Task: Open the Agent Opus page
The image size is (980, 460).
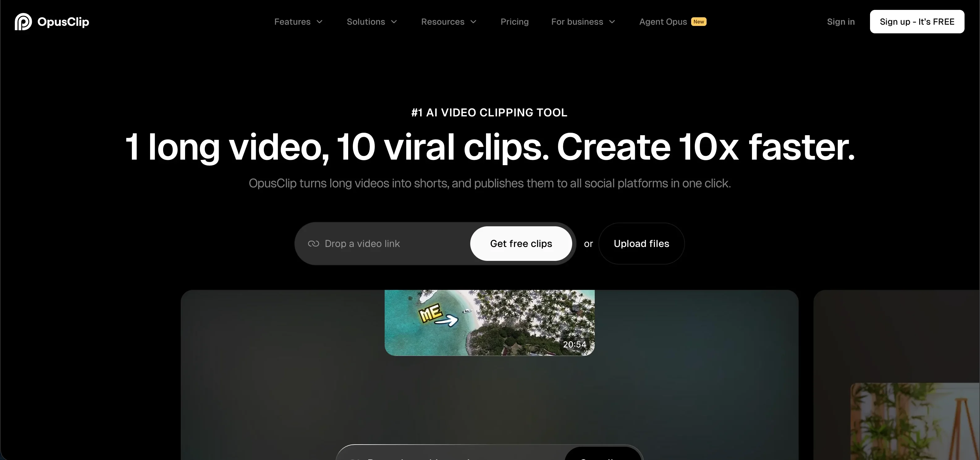Action: [x=663, y=22]
